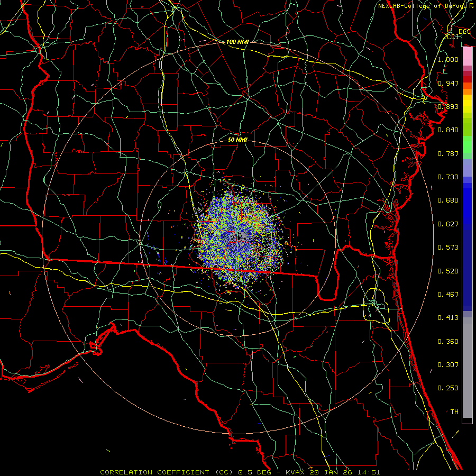476x476 pixels.
Task: Select the 0.947 legend value
Action: (x=448, y=83)
